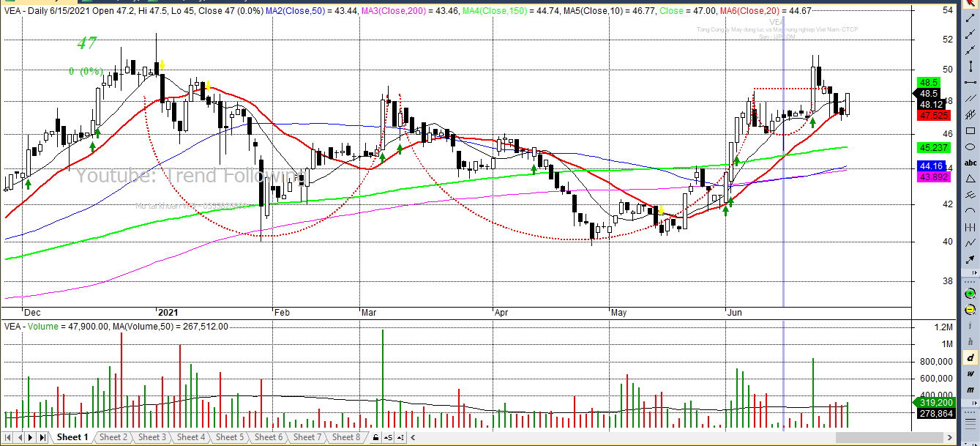Click the yellow zoom out magnifier
The width and height of the screenshot is (980, 446).
click(970, 309)
